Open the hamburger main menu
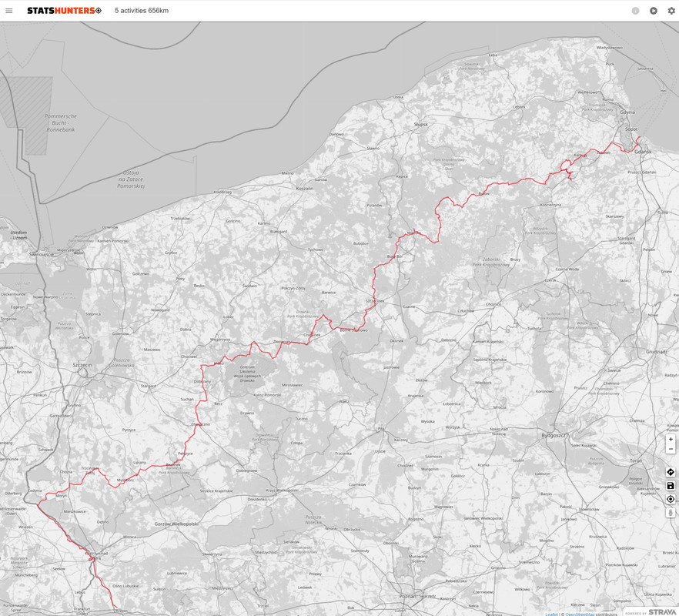This screenshot has height=616, width=679. [x=8, y=11]
